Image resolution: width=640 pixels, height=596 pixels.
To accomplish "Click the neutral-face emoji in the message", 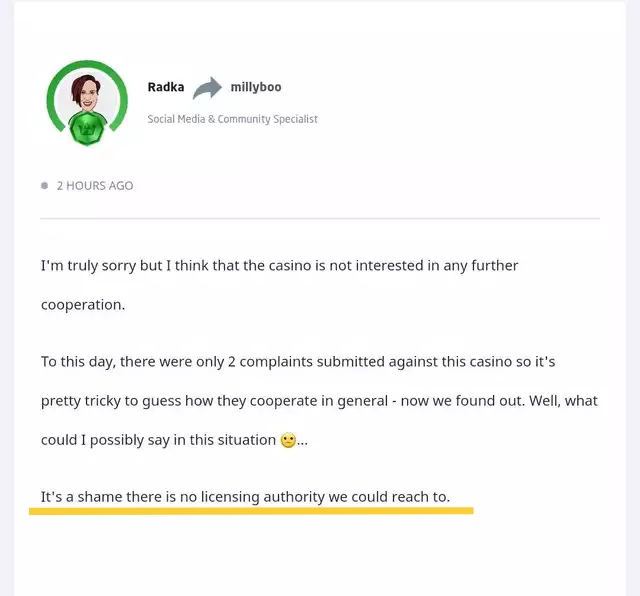I will pyautogui.click(x=288, y=440).
